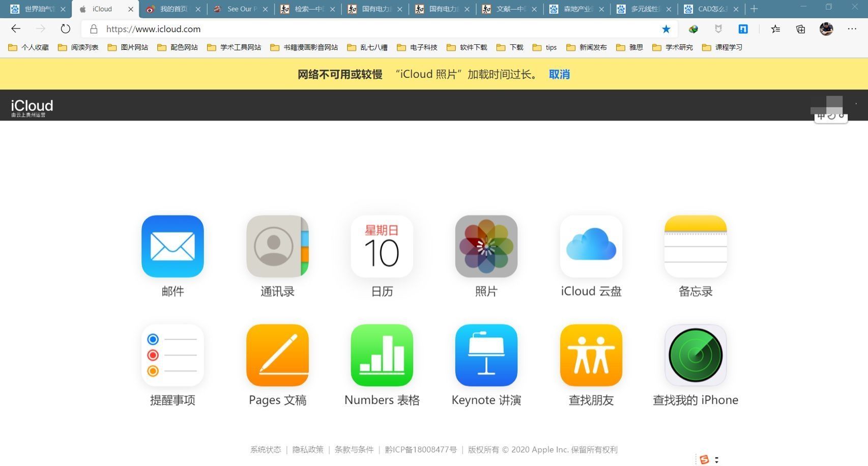Switch to the CAD怎么 tab
Image resolution: width=868 pixels, height=466 pixels.
(711, 9)
